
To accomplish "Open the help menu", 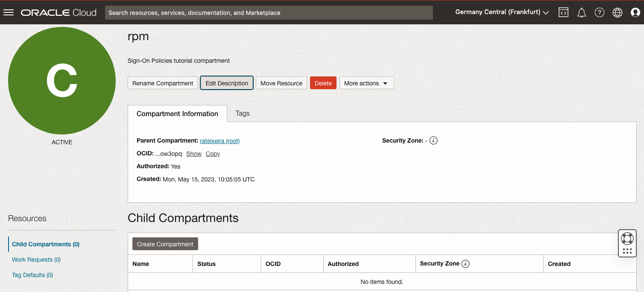I will pos(599,12).
